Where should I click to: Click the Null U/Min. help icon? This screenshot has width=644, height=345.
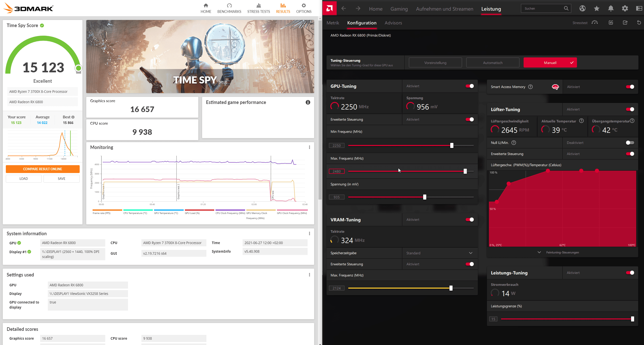[x=514, y=143]
